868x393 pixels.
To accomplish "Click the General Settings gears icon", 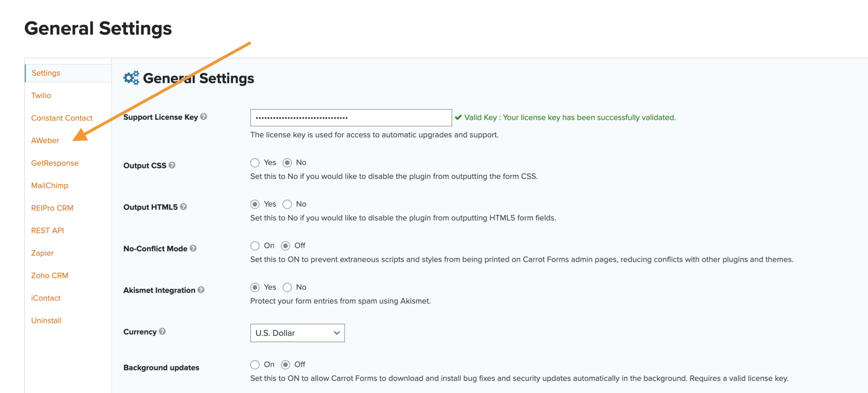I will (x=132, y=78).
